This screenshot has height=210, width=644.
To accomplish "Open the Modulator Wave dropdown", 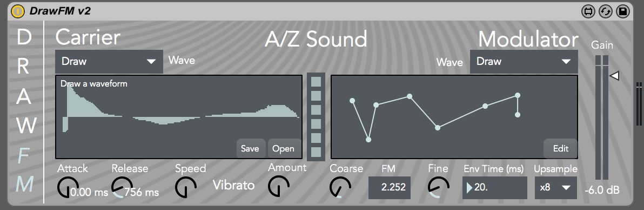I will point(524,62).
